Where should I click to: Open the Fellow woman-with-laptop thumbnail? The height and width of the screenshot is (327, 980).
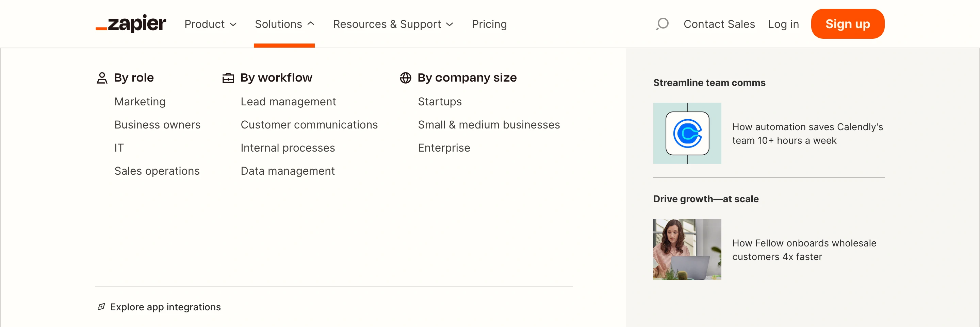click(687, 249)
